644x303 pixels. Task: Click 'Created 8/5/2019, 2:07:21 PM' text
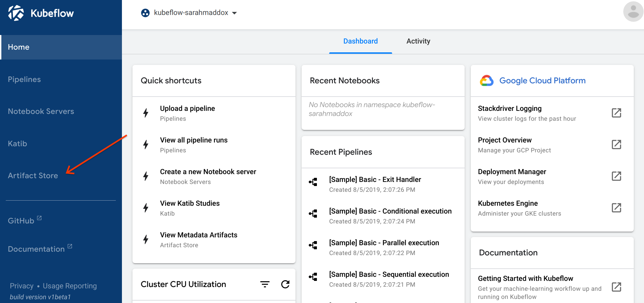pyautogui.click(x=372, y=285)
